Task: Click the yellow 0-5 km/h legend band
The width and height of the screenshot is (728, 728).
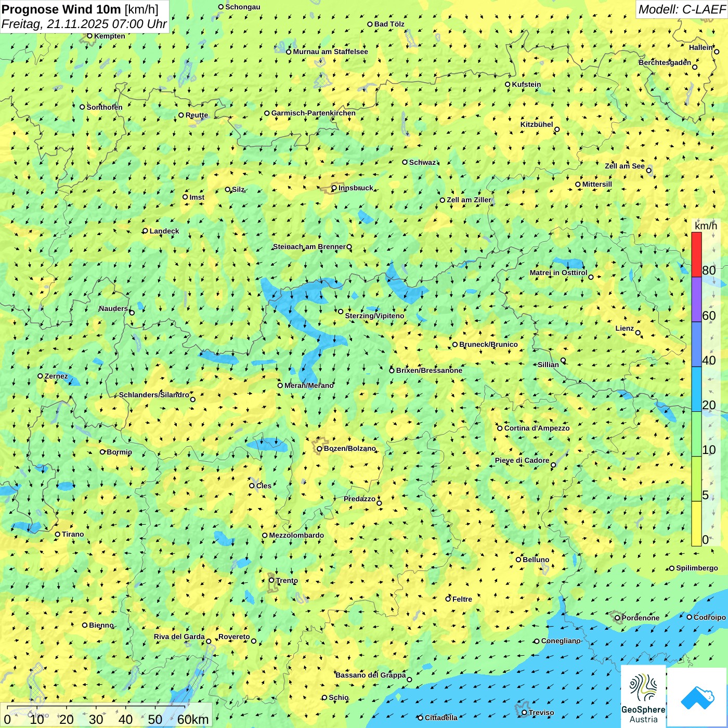Action: coord(696,524)
